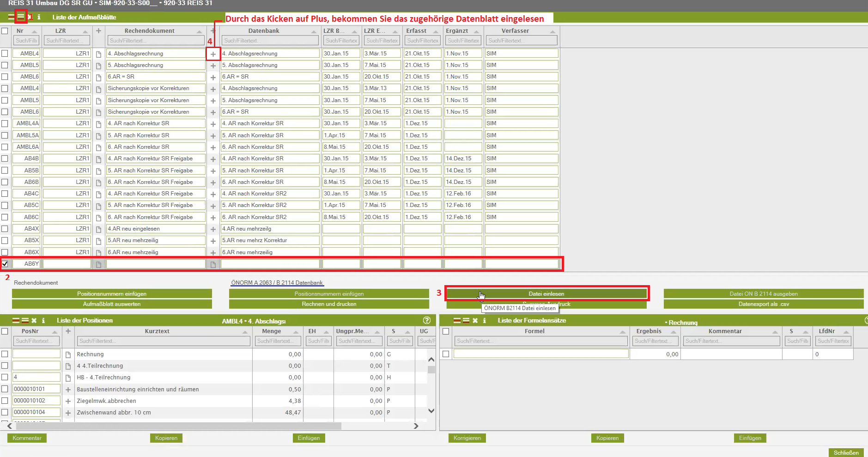
Task: Click the info icon in Liste der Formelansätze header
Action: click(484, 320)
